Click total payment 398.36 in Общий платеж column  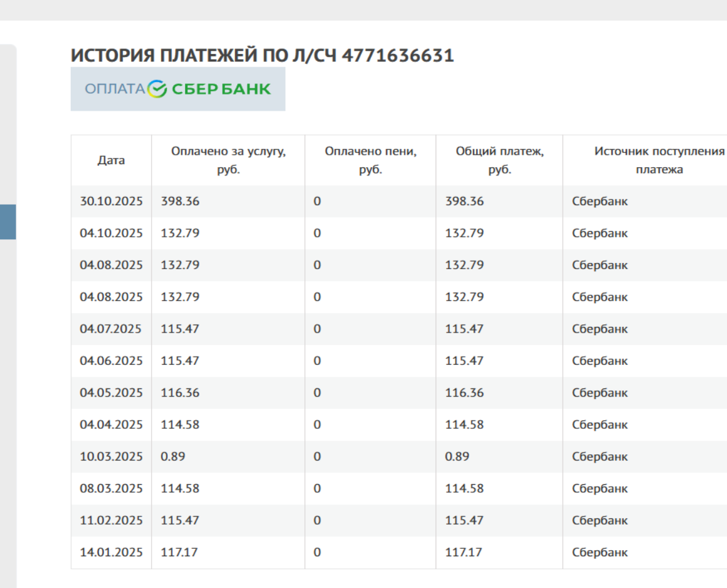(x=464, y=201)
